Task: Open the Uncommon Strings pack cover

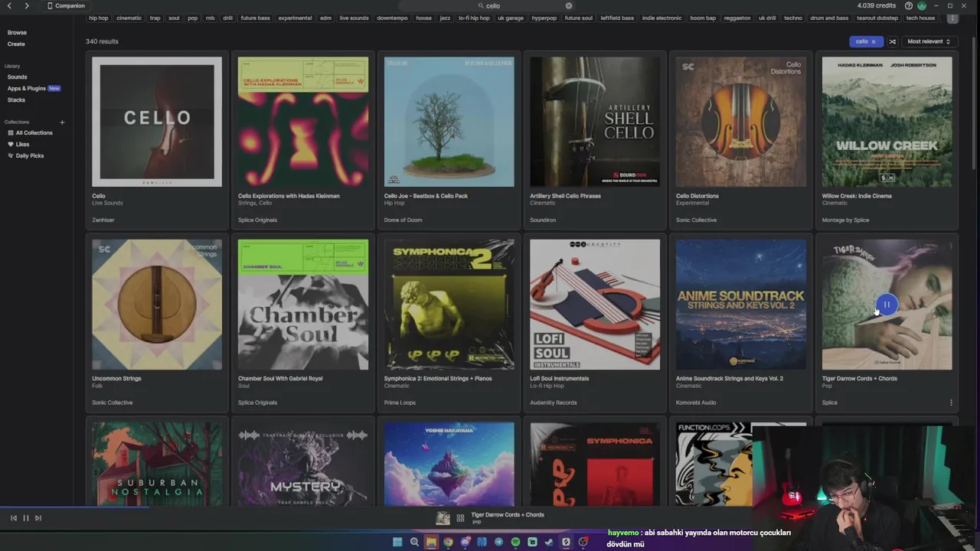Action: point(157,305)
